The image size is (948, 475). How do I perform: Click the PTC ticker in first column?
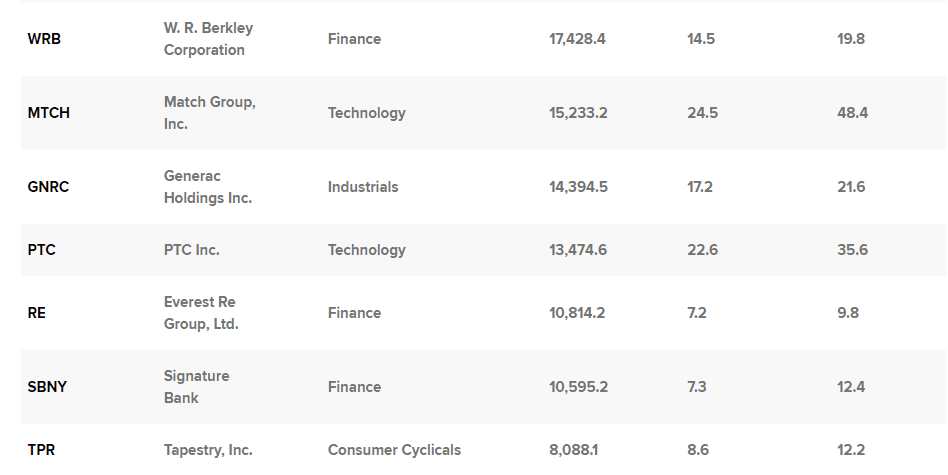coord(41,250)
